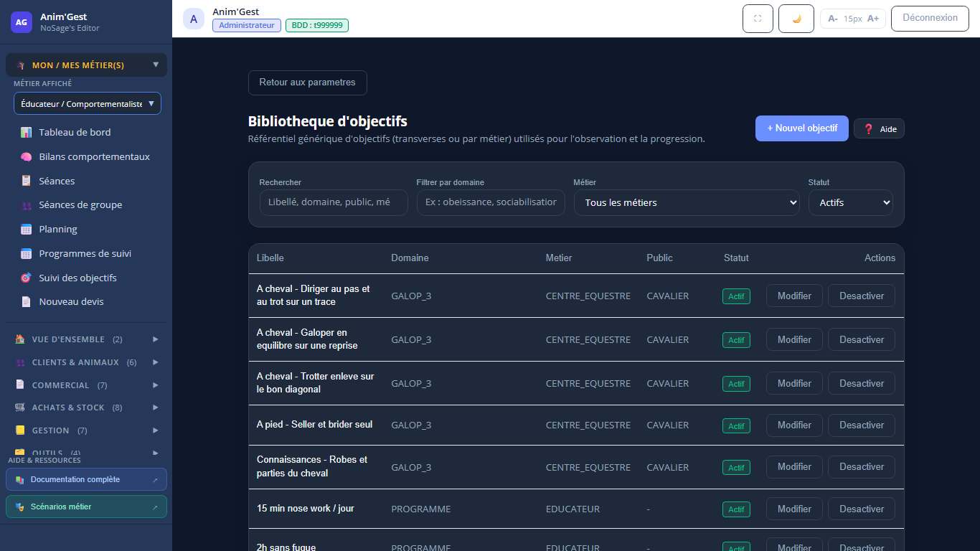
Task: Click the Suivi des objectifs target icon
Action: pyautogui.click(x=26, y=278)
